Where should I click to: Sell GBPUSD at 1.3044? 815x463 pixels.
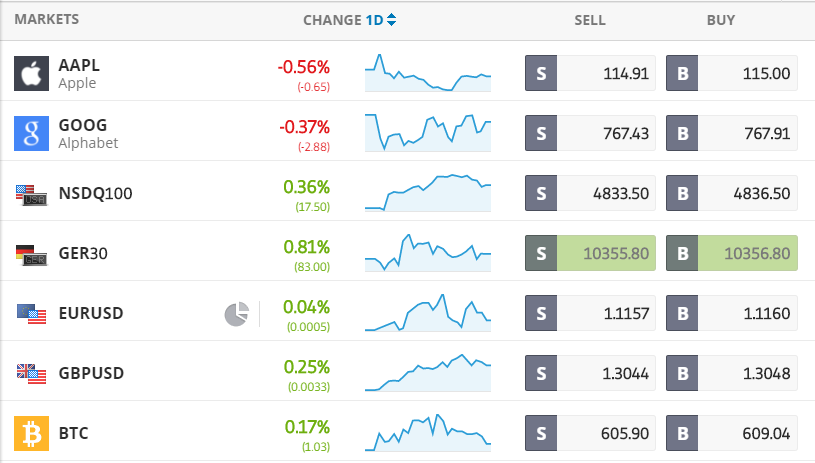(x=590, y=374)
